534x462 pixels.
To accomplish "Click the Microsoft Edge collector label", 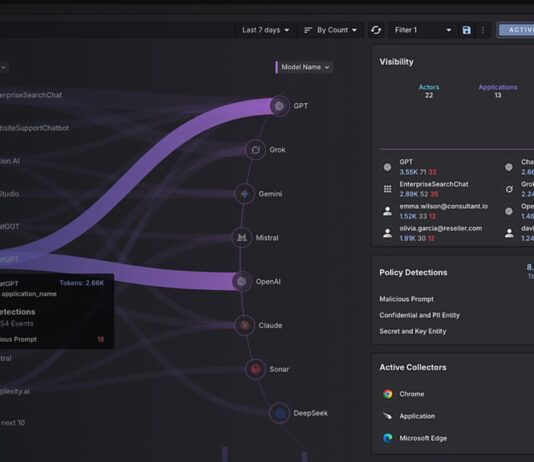I will (x=423, y=438).
